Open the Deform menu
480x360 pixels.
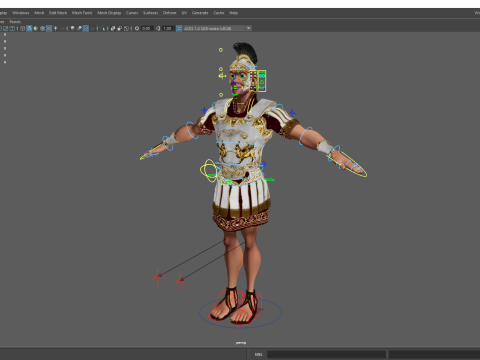tap(169, 13)
